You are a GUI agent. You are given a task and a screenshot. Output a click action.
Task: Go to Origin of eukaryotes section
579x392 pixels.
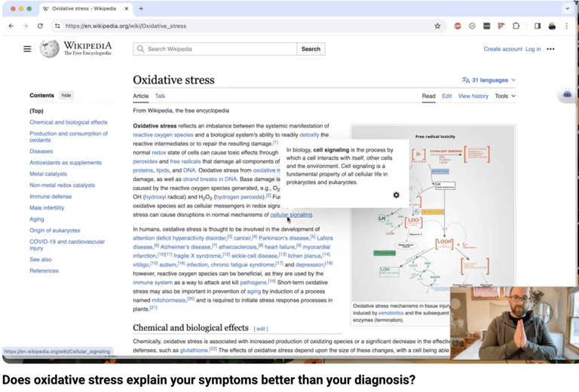(x=54, y=231)
